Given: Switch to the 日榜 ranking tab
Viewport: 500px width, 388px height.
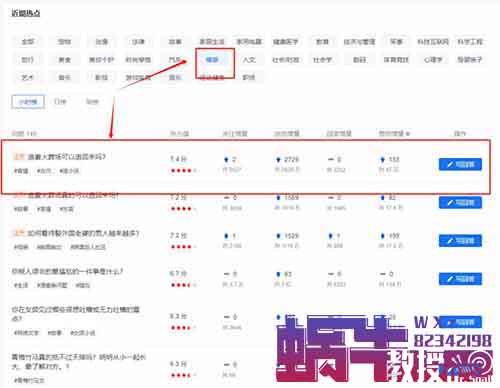Looking at the screenshot, I should click(x=60, y=101).
